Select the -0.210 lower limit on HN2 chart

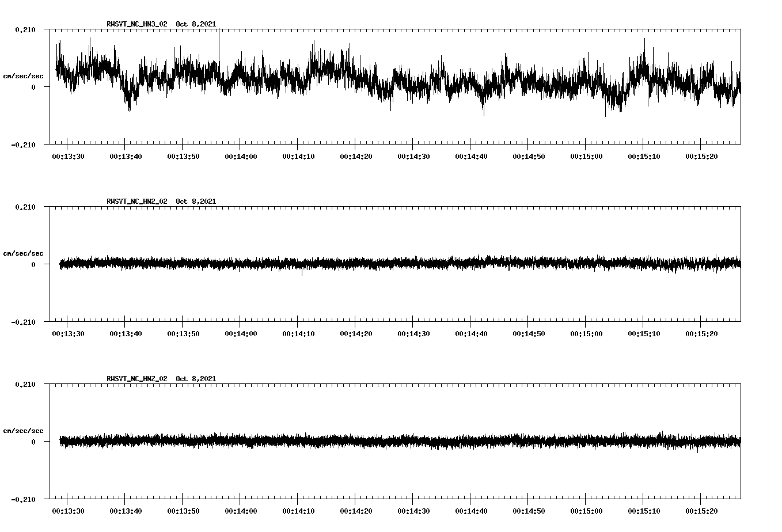(23, 322)
